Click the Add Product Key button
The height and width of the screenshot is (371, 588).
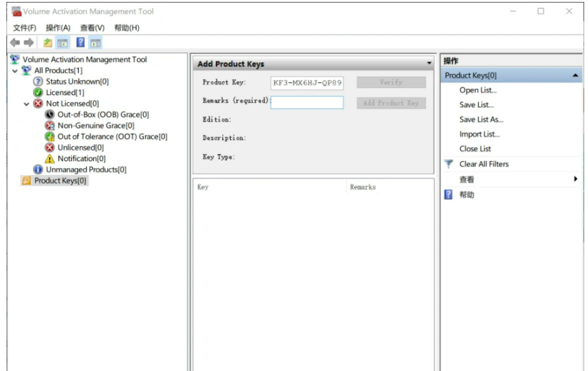point(391,103)
